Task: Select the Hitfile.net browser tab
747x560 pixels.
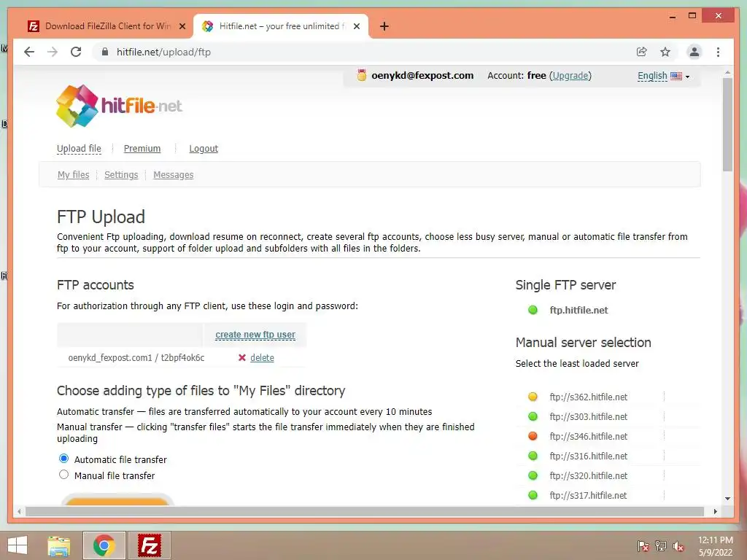Action: [x=281, y=26]
